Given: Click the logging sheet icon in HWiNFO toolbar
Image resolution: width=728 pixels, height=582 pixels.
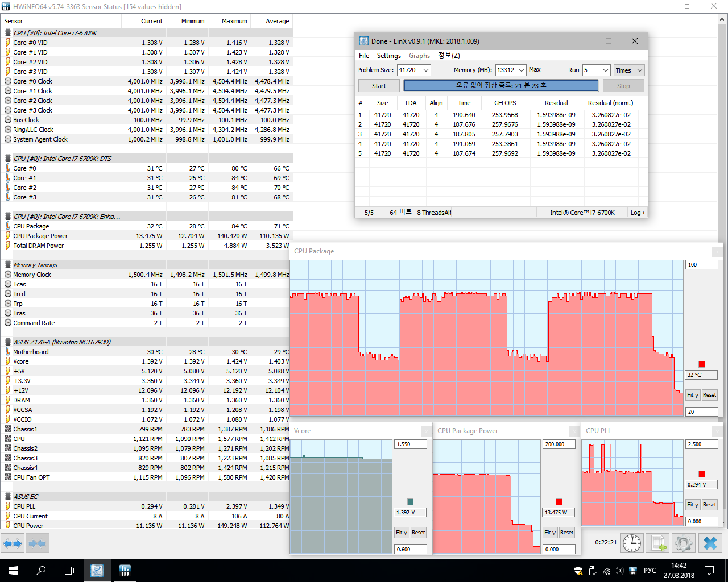Looking at the screenshot, I should coord(658,543).
